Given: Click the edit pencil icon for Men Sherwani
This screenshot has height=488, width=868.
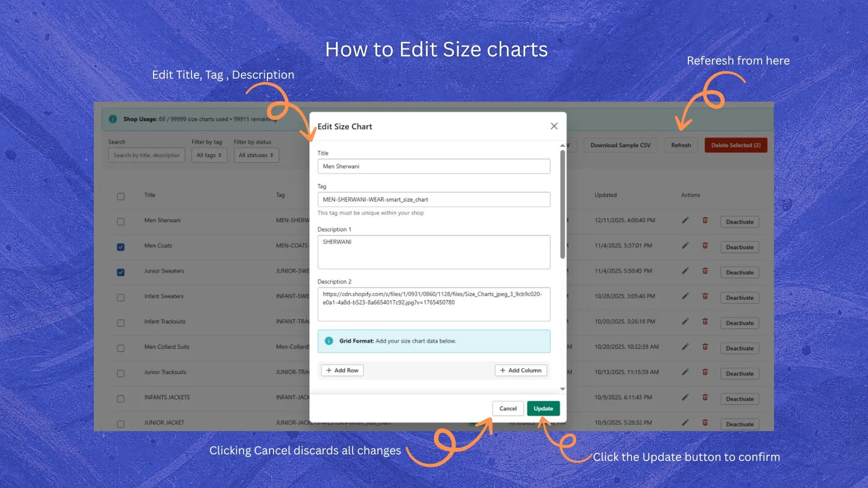Looking at the screenshot, I should tap(685, 220).
